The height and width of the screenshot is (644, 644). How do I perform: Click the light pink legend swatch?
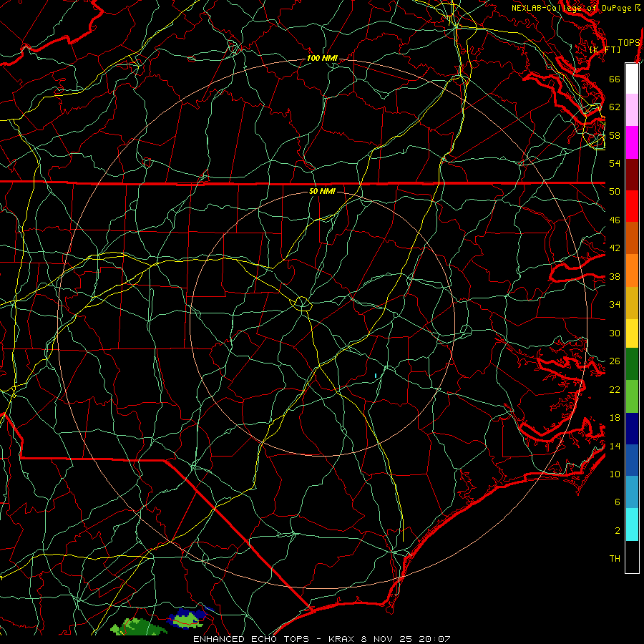[x=632, y=110]
